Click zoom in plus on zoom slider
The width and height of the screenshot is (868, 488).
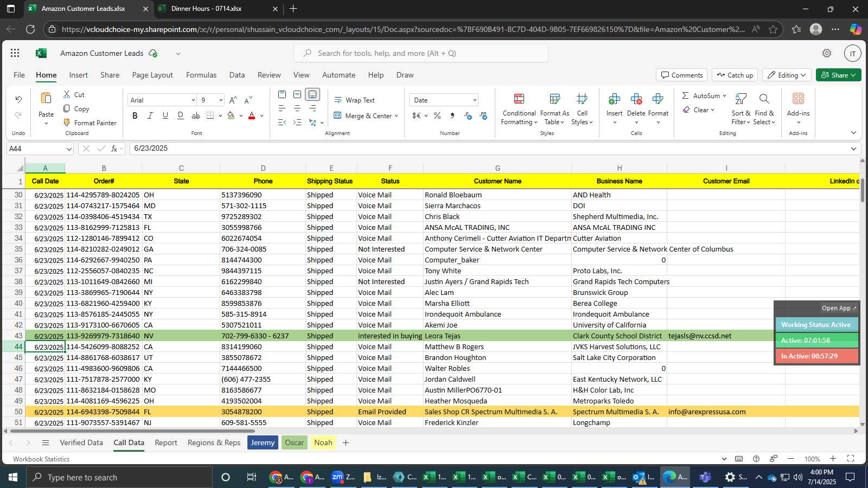tap(833, 459)
